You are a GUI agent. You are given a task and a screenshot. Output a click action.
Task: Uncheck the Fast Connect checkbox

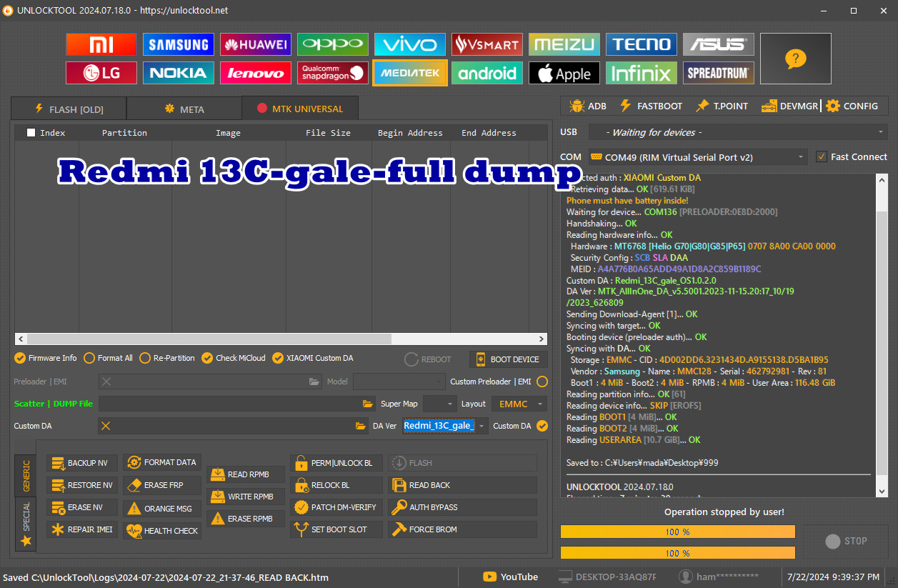click(x=822, y=156)
